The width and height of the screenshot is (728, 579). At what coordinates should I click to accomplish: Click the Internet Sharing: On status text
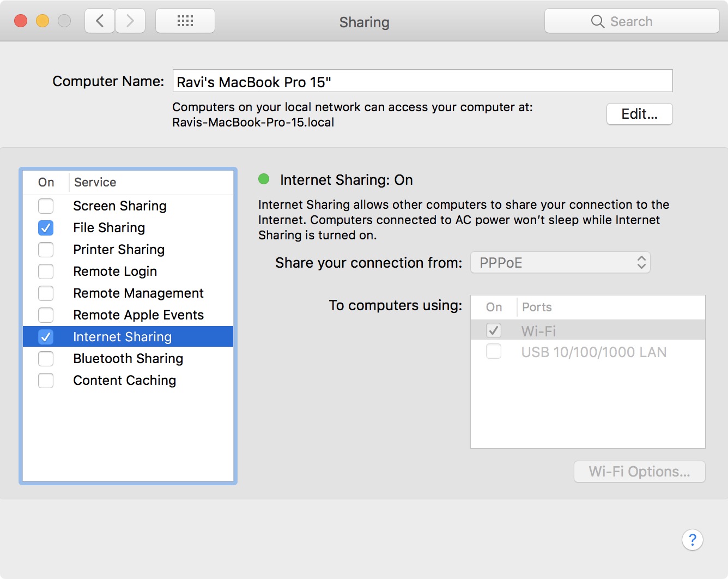347,180
